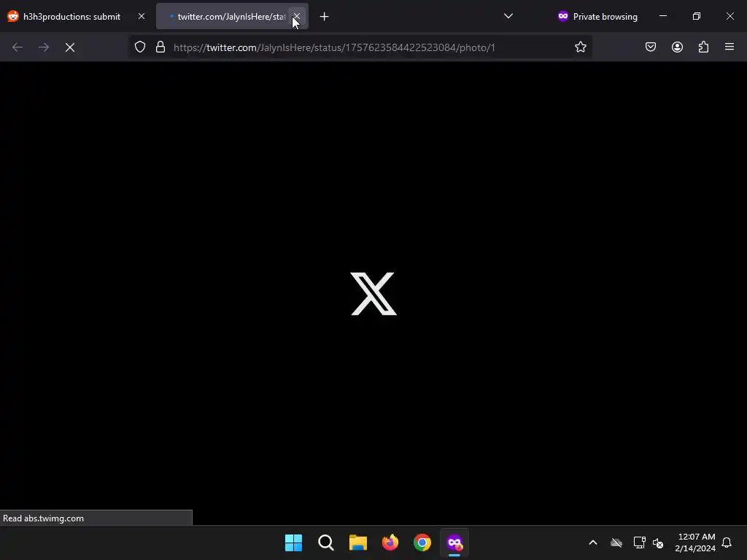Open the Extensions puzzle icon

click(x=704, y=47)
